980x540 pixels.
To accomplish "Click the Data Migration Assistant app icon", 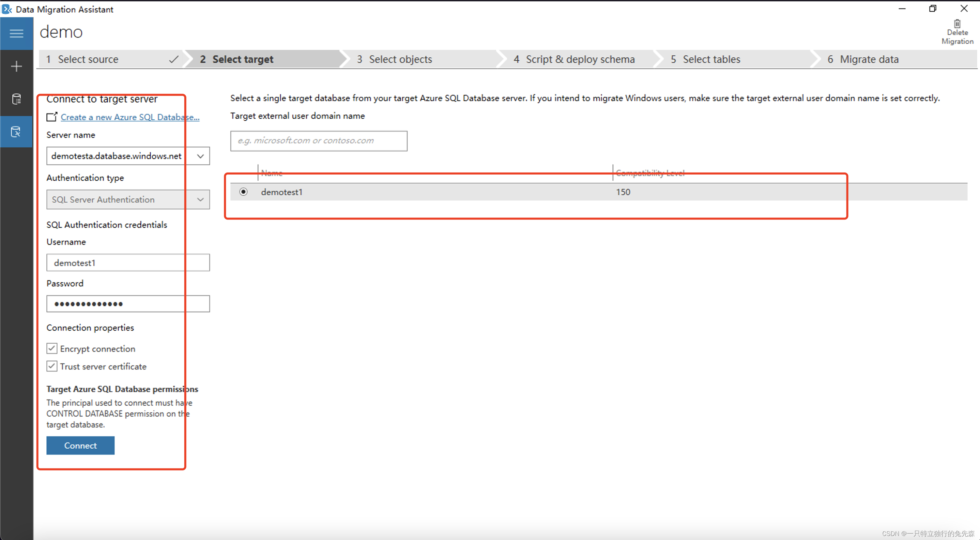I will click(x=7, y=9).
